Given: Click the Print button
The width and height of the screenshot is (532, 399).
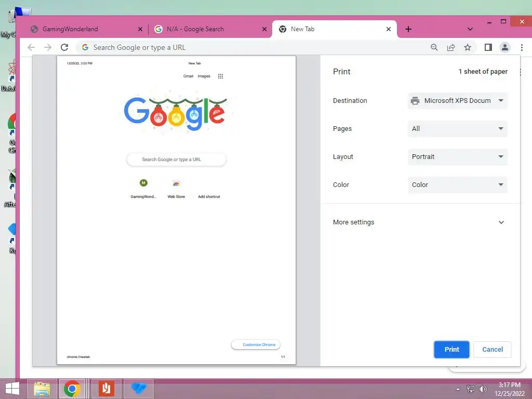Looking at the screenshot, I should [x=451, y=350].
